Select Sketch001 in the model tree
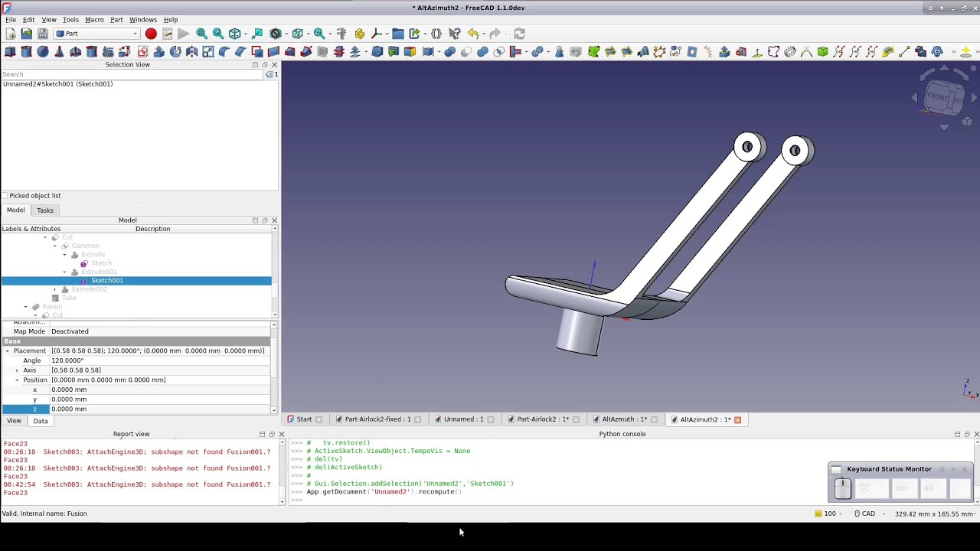Screen dimensions: 980x551 [106, 281]
